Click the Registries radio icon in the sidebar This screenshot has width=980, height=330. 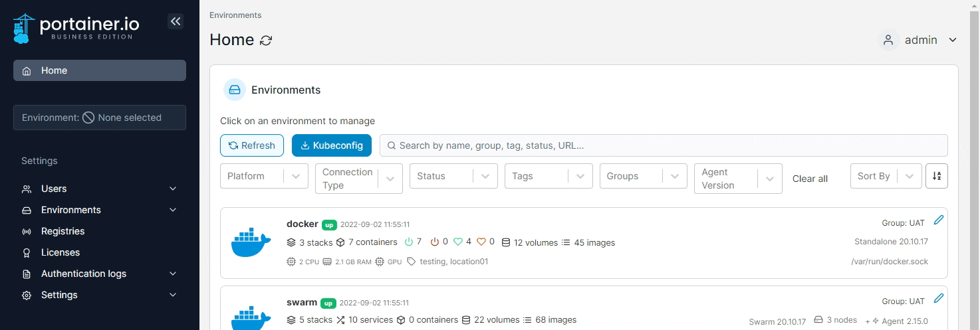pyautogui.click(x=27, y=232)
